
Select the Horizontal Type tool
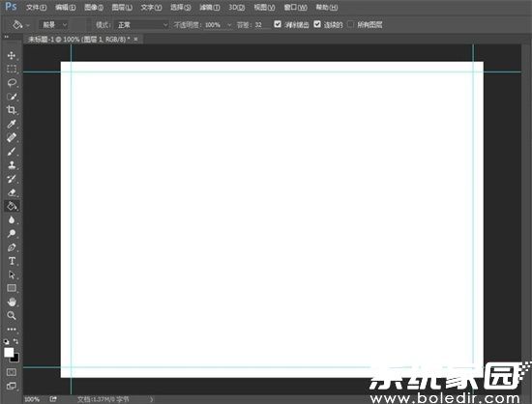point(12,261)
